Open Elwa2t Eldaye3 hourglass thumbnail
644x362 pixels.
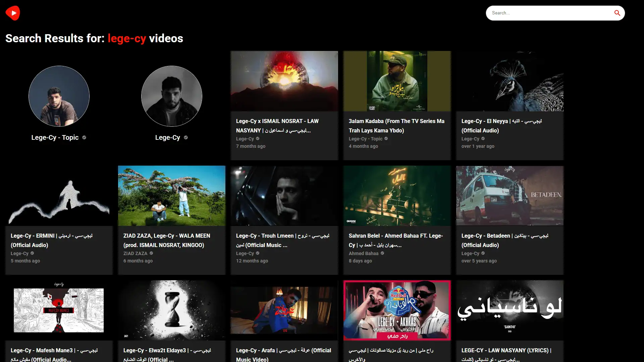[x=172, y=310]
